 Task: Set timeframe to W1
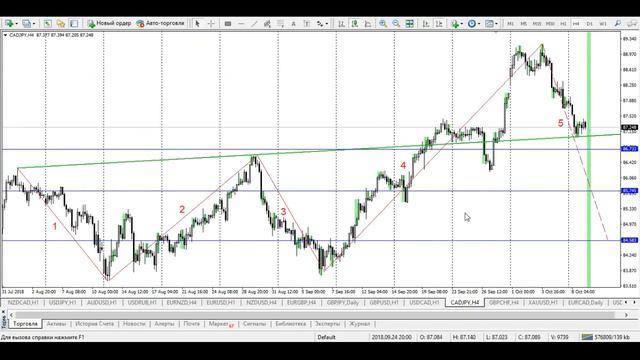tap(602, 24)
